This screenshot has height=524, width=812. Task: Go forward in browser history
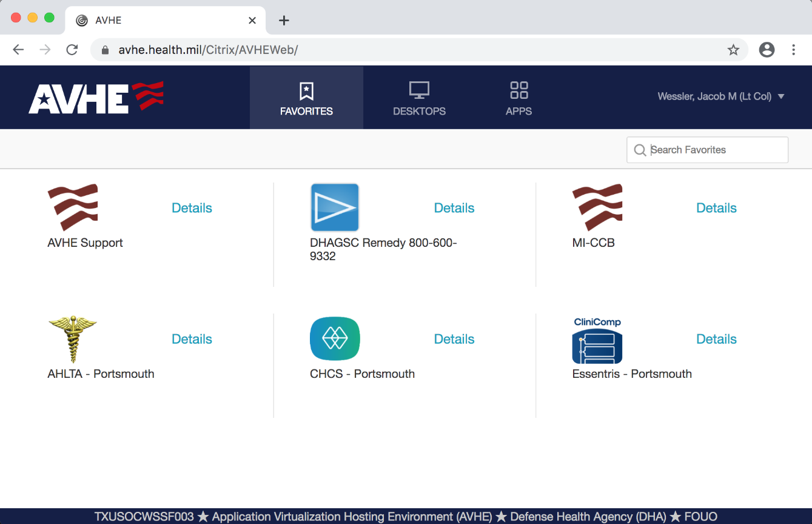(45, 50)
